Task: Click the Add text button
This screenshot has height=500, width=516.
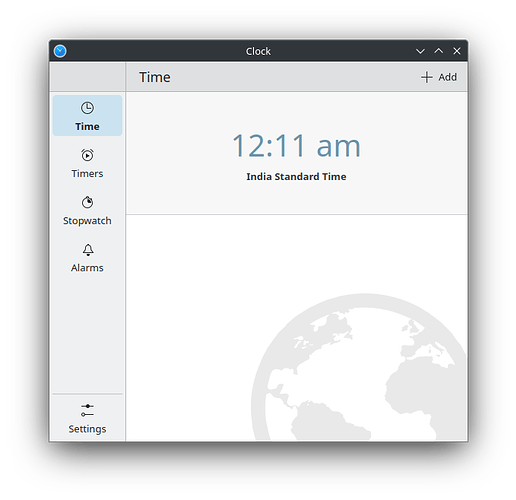Action: [448, 77]
